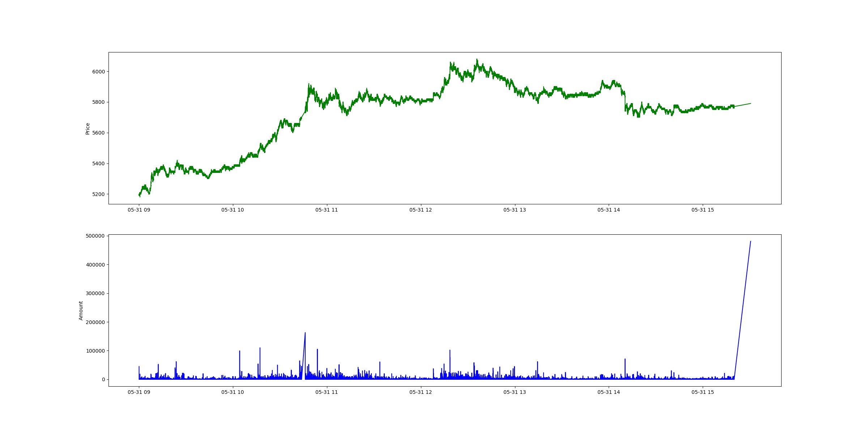Click the 100000 tick label on amount axis
The width and height of the screenshot is (868, 434).
click(x=95, y=351)
